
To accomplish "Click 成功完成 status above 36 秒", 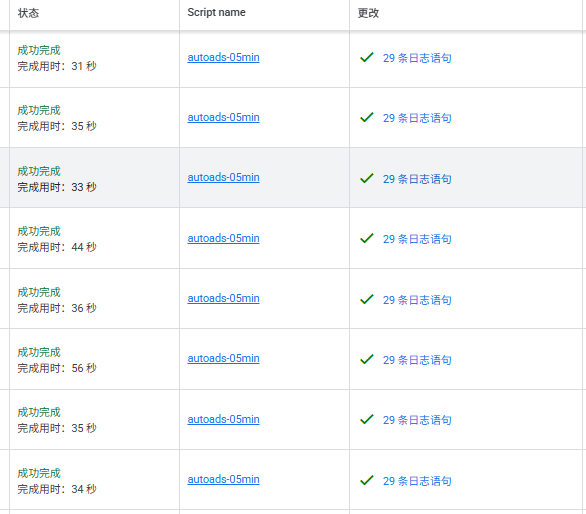I will tap(39, 292).
